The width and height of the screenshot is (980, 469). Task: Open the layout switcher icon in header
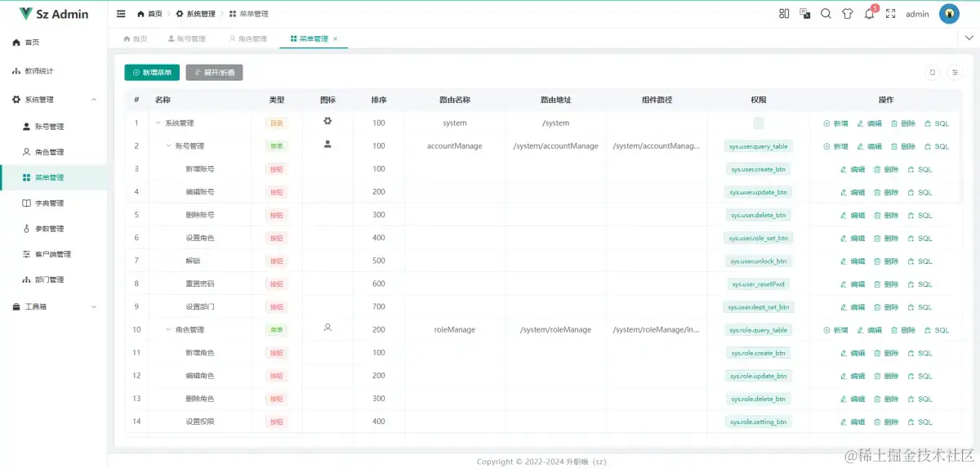tap(784, 14)
